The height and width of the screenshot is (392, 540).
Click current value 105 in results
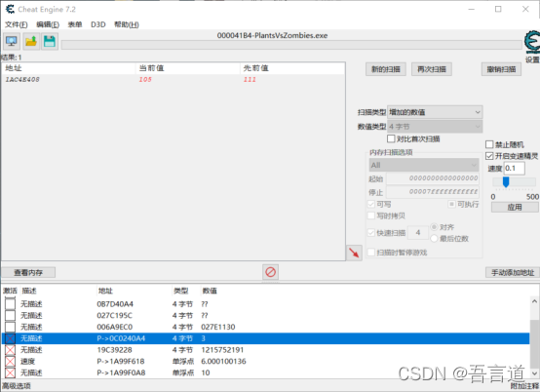pos(145,80)
